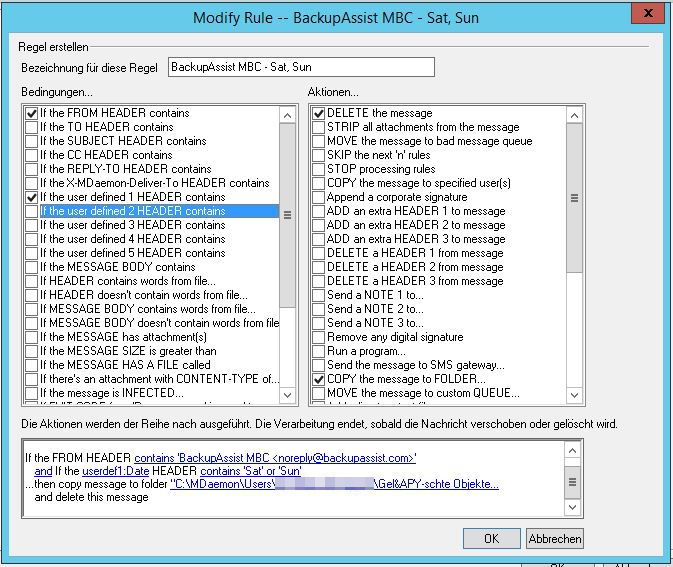Tick 'STOP processing rules' action

click(x=318, y=169)
